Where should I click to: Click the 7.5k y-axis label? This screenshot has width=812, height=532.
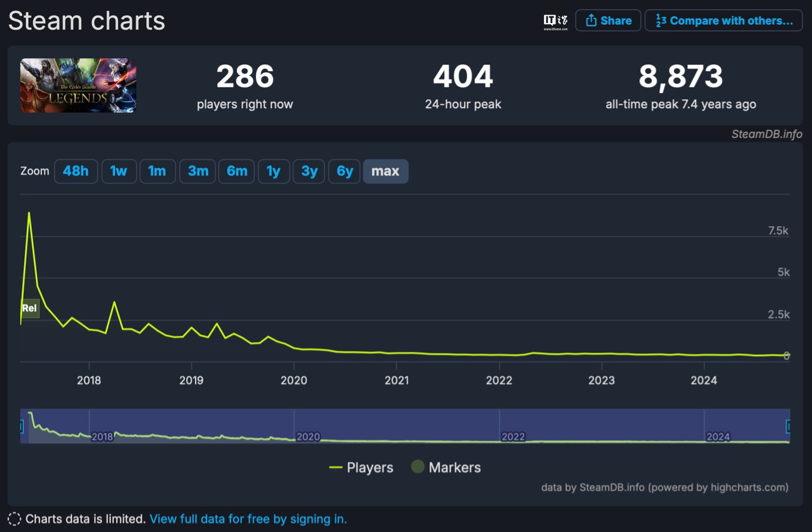click(x=778, y=230)
